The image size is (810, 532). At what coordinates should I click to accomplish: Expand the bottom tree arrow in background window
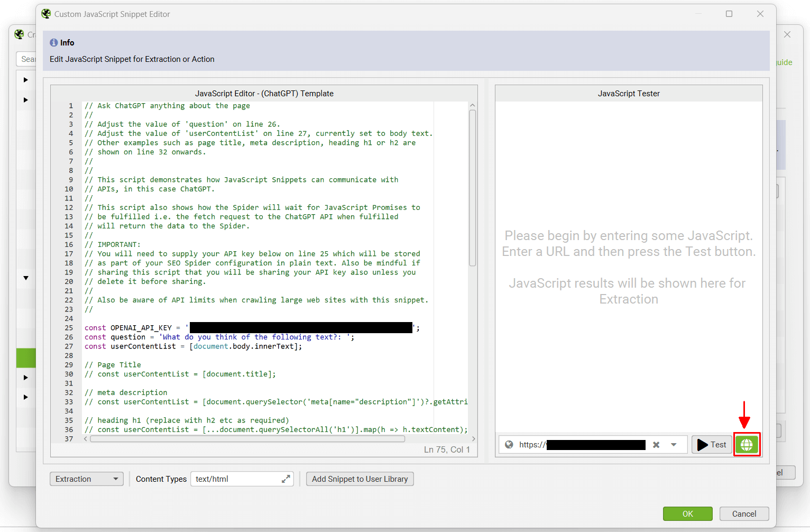pos(25,397)
